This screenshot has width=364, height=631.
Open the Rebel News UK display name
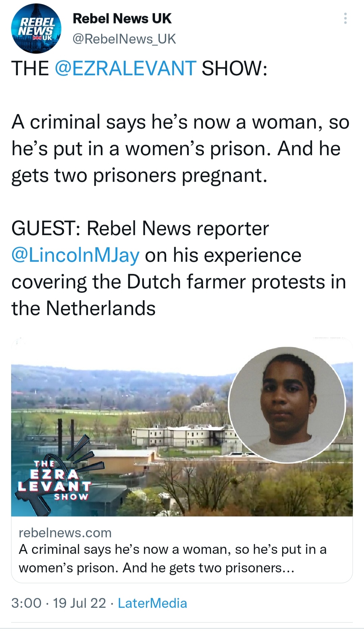tap(122, 19)
